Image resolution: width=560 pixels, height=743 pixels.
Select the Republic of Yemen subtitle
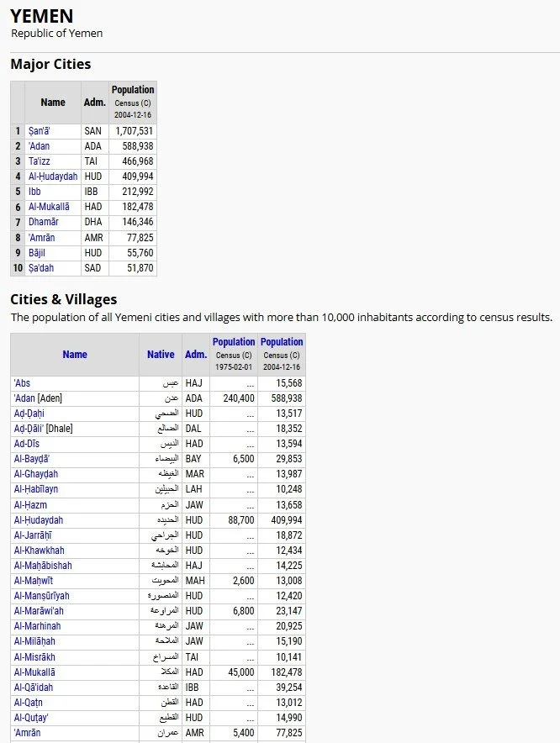[57, 34]
